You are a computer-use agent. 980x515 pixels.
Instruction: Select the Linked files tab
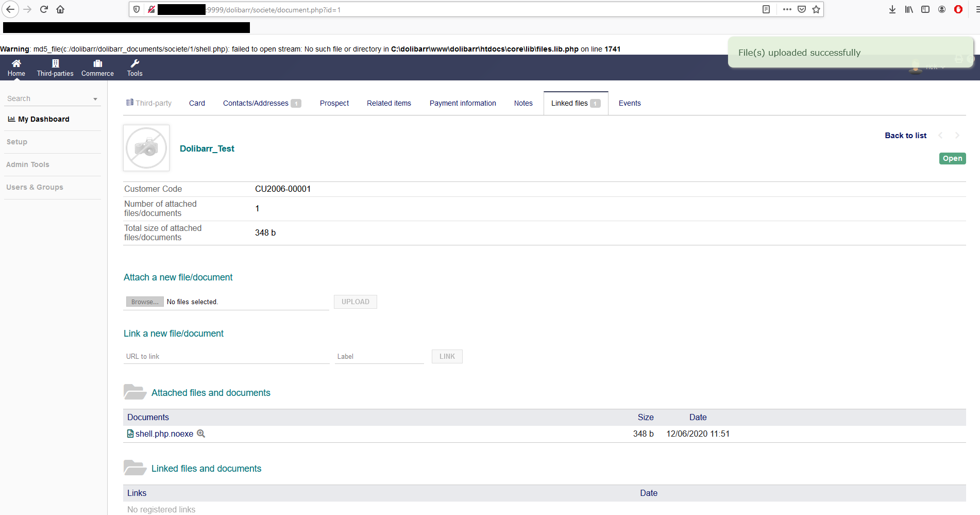[x=576, y=103]
